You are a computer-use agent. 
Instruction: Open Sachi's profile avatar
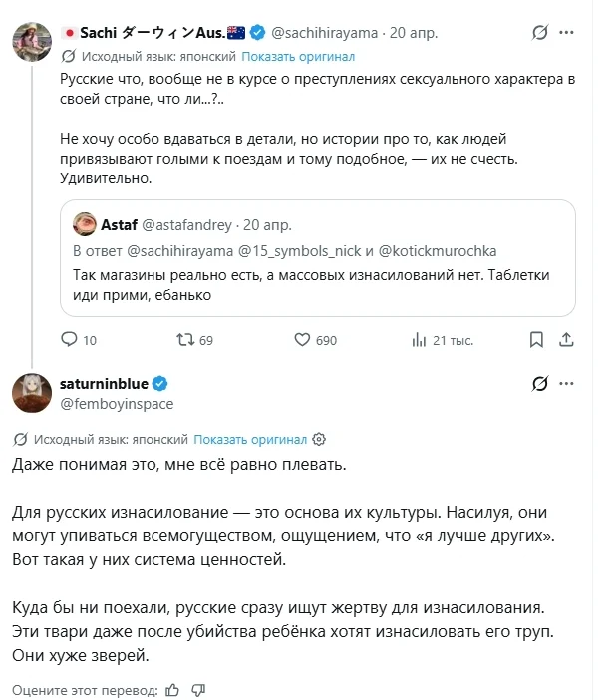point(32,42)
